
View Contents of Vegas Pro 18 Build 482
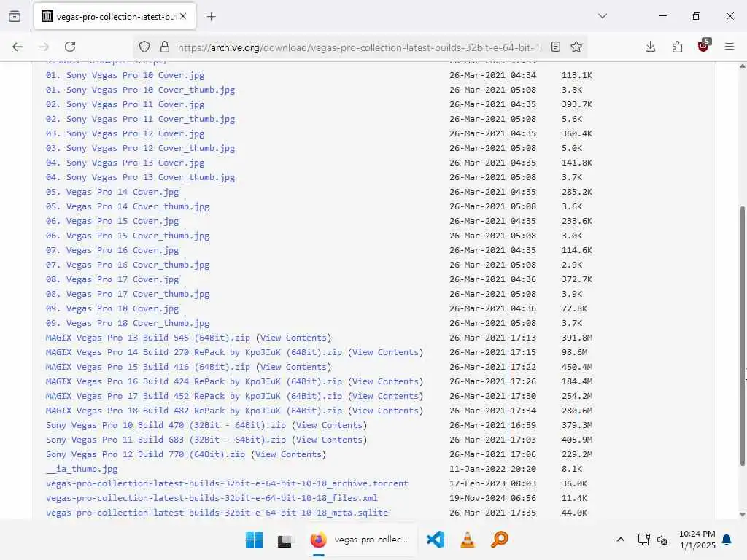[x=385, y=411]
